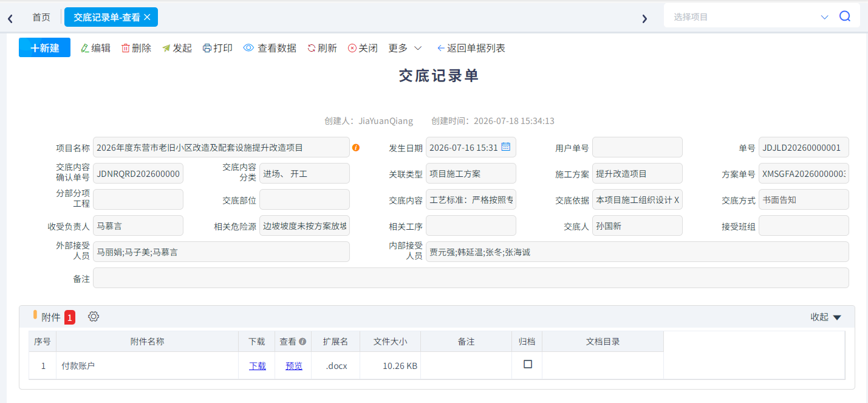The image size is (868, 403).
Task: Click the 附件名称 column header
Action: coord(148,342)
